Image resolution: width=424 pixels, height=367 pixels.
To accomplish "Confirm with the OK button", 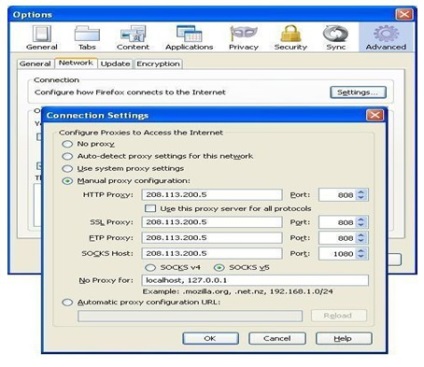I will (210, 338).
